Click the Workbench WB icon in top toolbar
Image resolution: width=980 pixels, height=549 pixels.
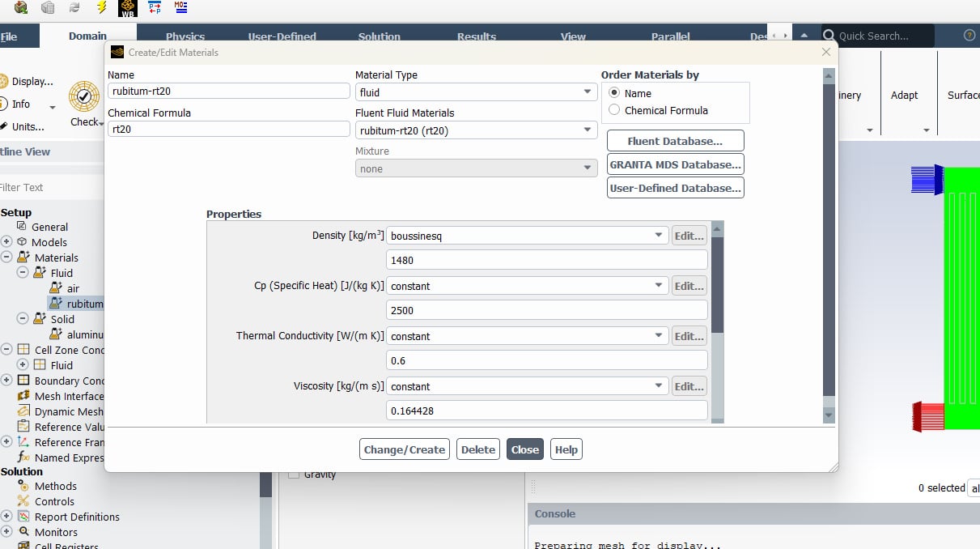127,8
